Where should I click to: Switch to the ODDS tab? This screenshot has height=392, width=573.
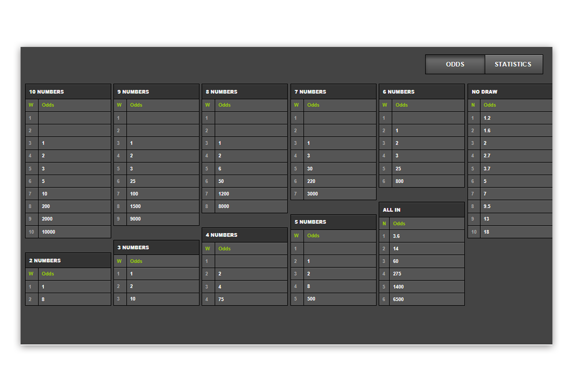pyautogui.click(x=455, y=64)
